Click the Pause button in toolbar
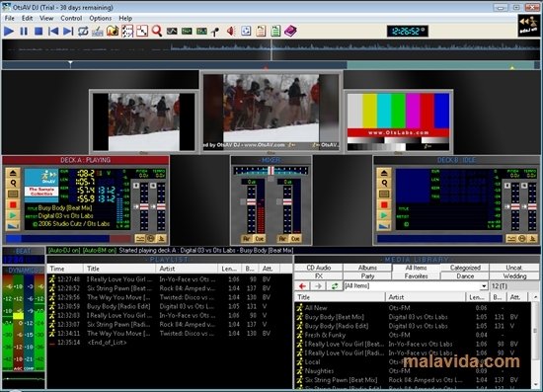The height and width of the screenshot is (392, 543). (x=24, y=32)
